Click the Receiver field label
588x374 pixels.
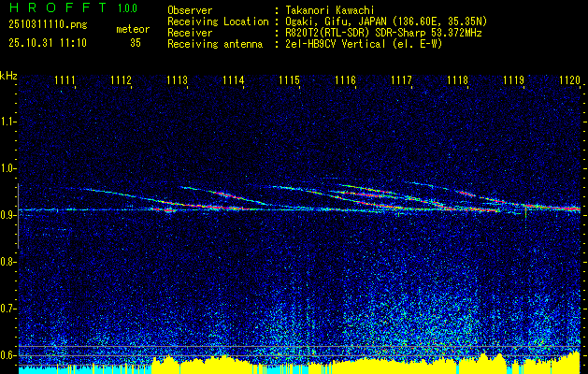(x=190, y=33)
